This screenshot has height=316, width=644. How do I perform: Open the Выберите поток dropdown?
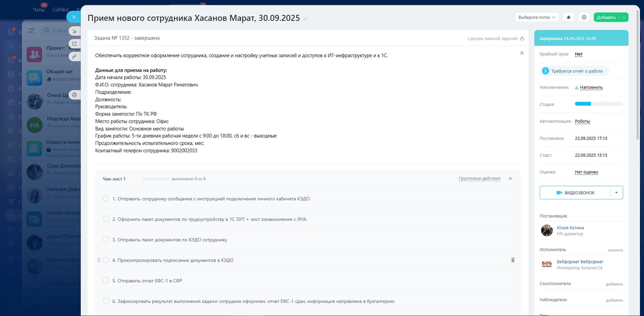pos(537,17)
